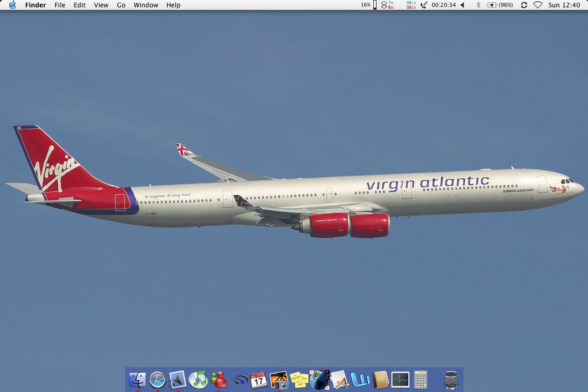Image resolution: width=588 pixels, height=392 pixels.
Task: Click the globe world clock Dock icon
Action: [x=320, y=380]
